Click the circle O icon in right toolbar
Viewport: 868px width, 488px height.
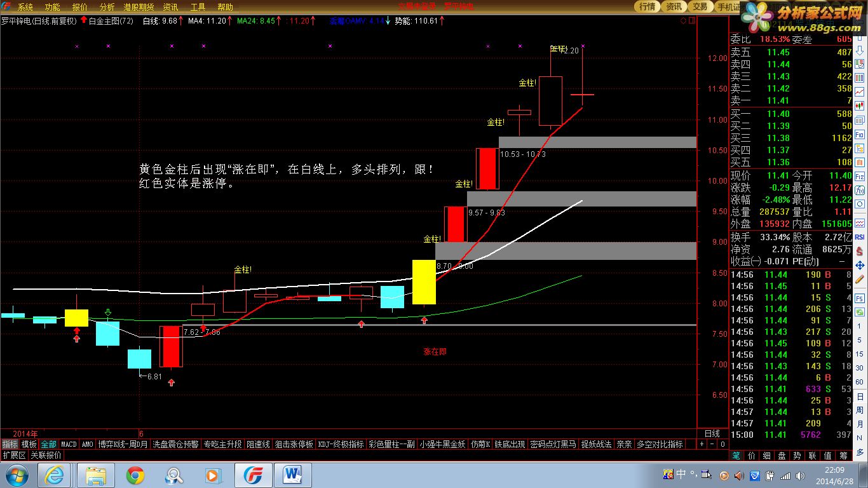click(x=860, y=203)
